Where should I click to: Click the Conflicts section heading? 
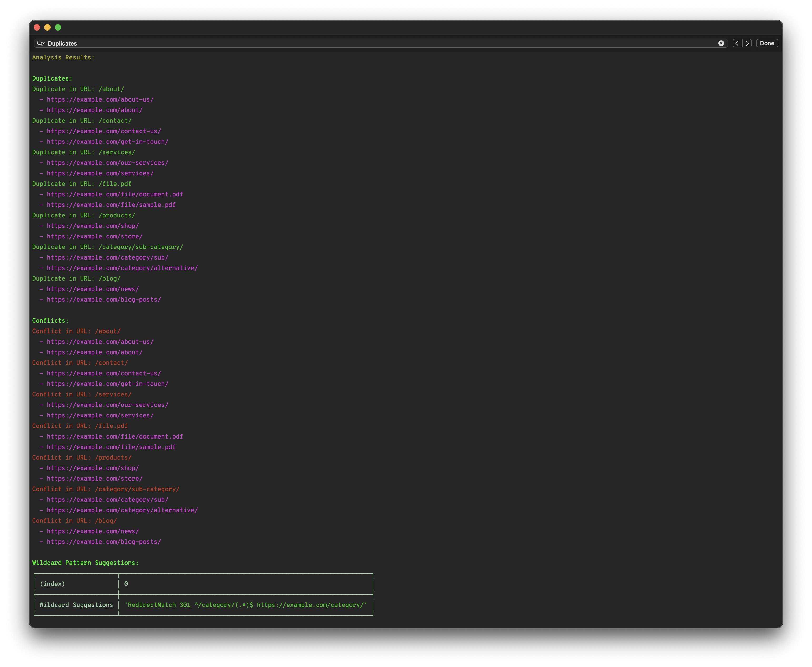click(50, 321)
